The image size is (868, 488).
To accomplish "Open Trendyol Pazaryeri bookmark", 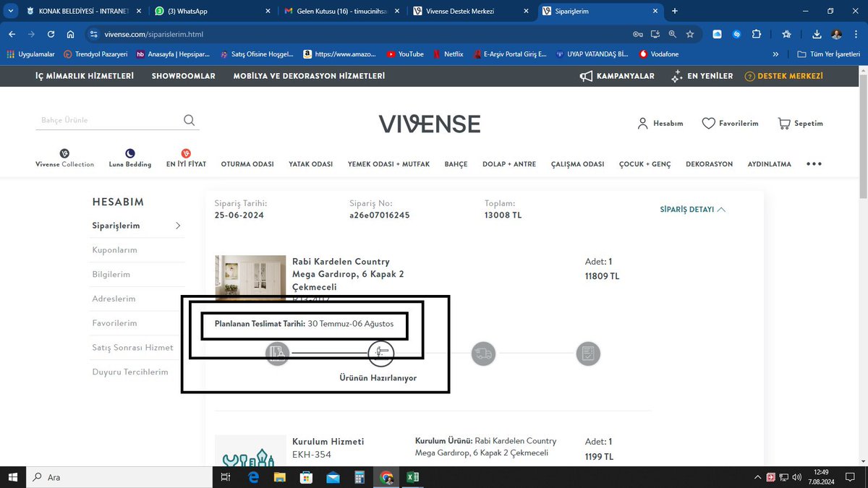I will pyautogui.click(x=95, y=54).
